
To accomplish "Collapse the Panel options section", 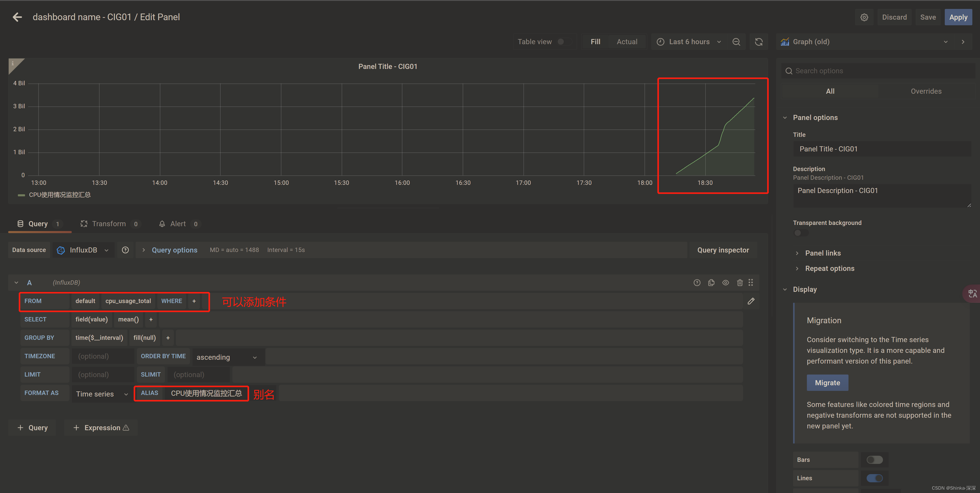I will [x=815, y=117].
